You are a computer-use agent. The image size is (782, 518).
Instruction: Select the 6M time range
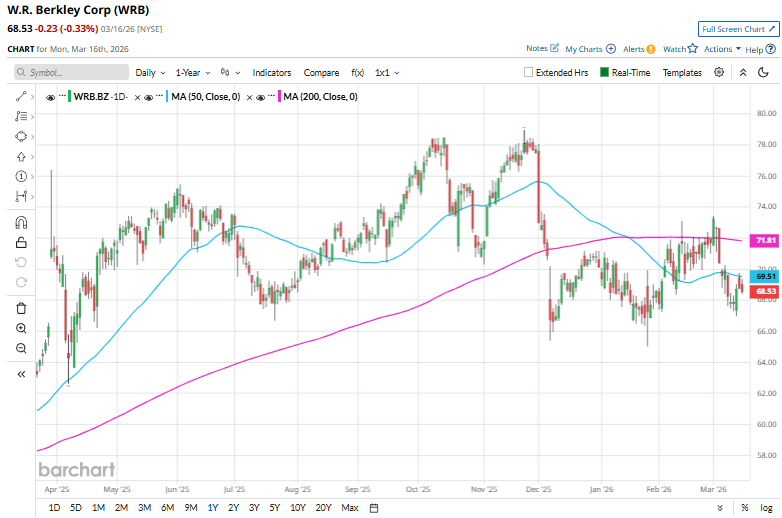tap(166, 508)
